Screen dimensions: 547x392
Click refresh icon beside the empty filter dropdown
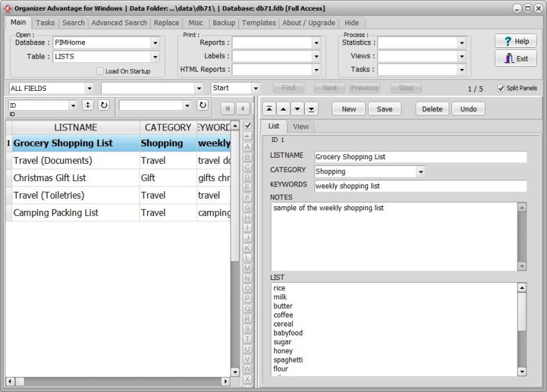[202, 105]
